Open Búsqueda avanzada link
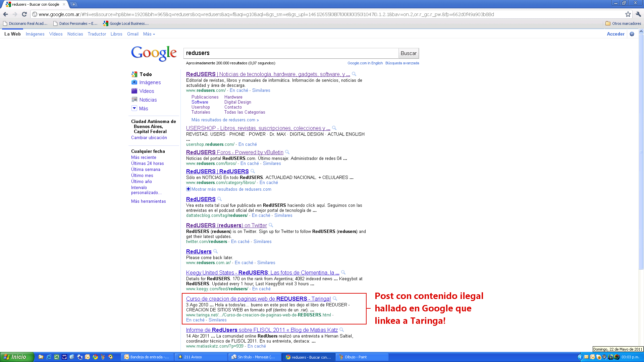644x362 pixels. pos(402,63)
